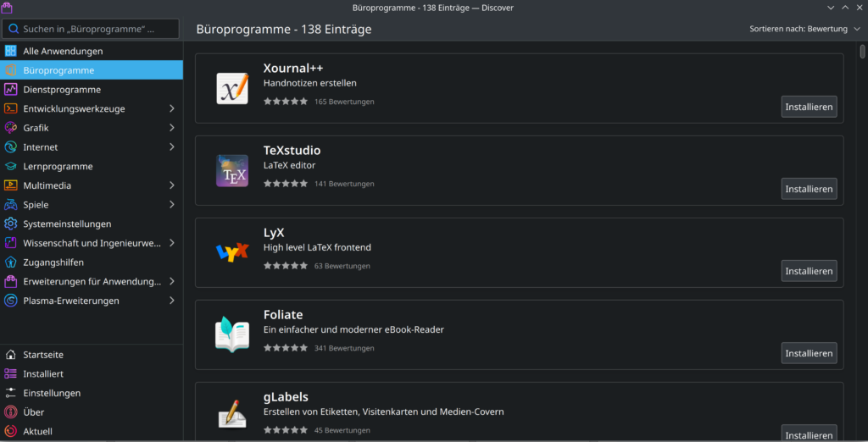Open Lernprogramme category

92,166
